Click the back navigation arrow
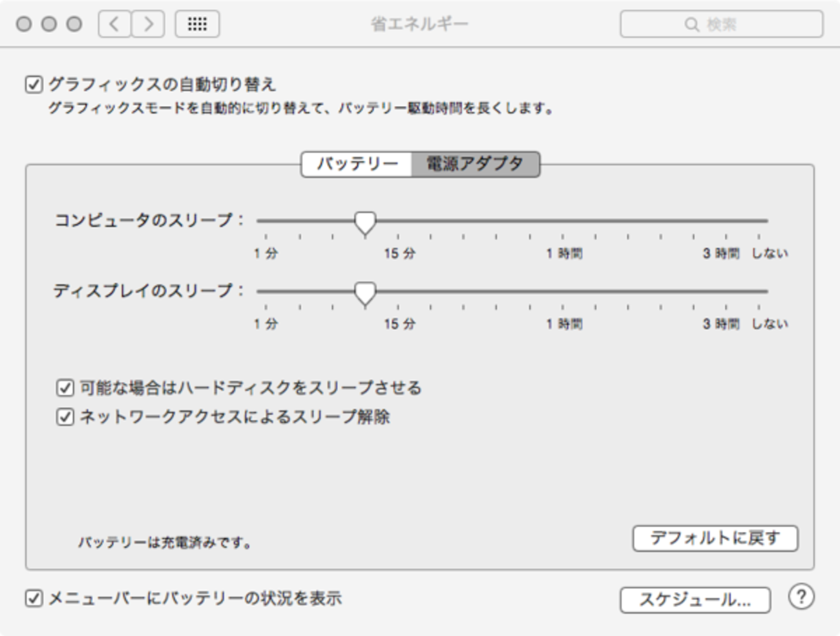The image size is (840, 636). (115, 25)
